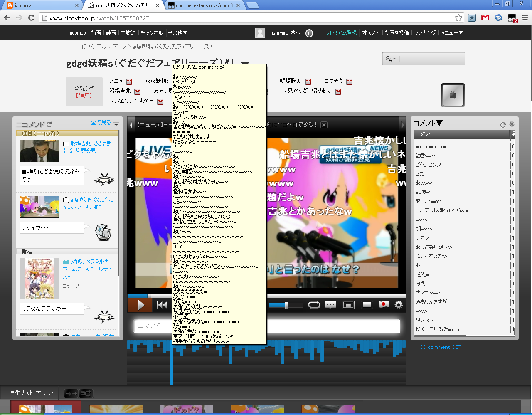
Task: Click the notification count badge
Action: tap(309, 33)
